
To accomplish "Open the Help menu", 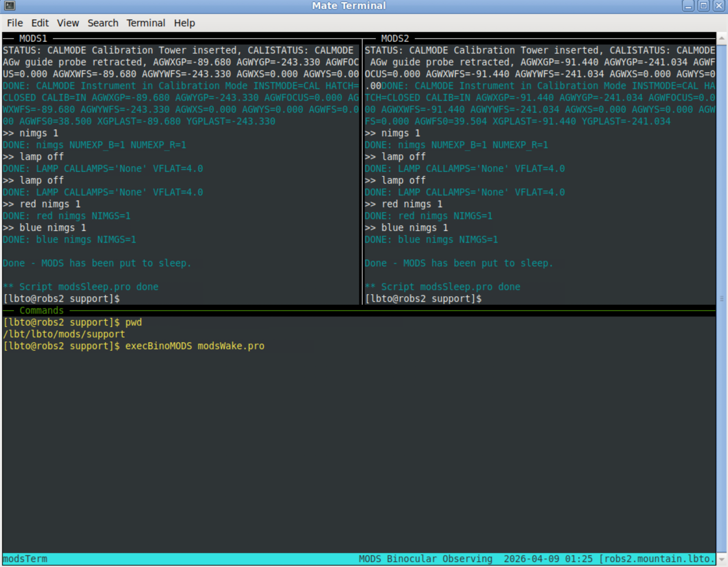I will (x=184, y=23).
